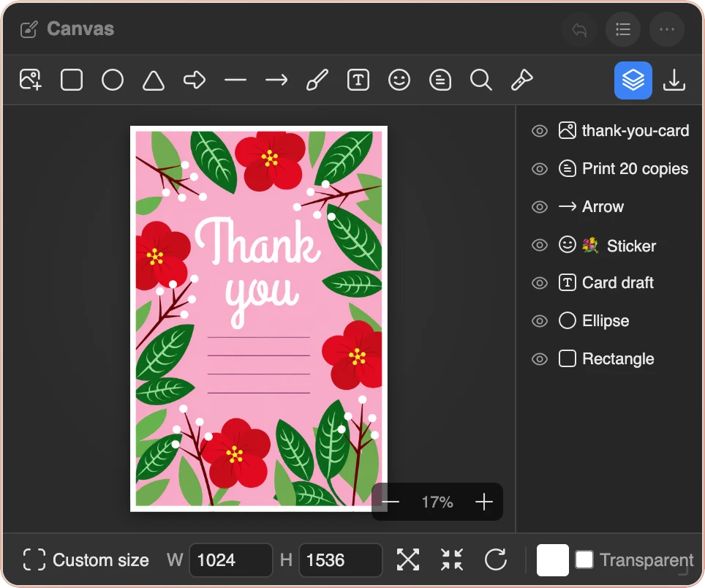The height and width of the screenshot is (588, 705).
Task: Open the more options ellipsis menu
Action: coord(667,30)
